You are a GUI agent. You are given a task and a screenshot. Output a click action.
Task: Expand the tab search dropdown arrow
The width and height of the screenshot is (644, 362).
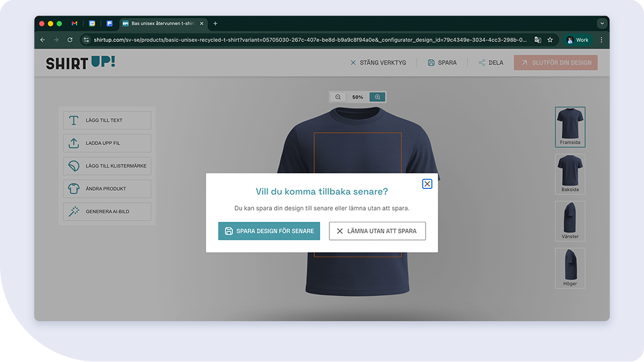point(602,23)
